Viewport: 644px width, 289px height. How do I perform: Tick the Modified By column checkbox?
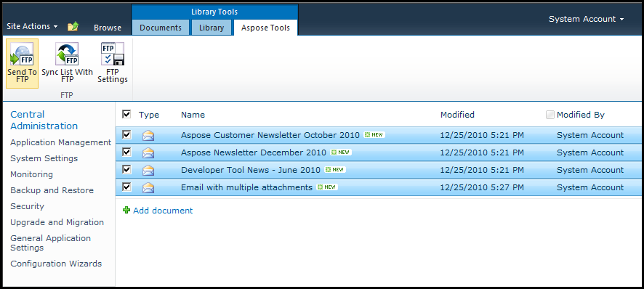coord(550,115)
